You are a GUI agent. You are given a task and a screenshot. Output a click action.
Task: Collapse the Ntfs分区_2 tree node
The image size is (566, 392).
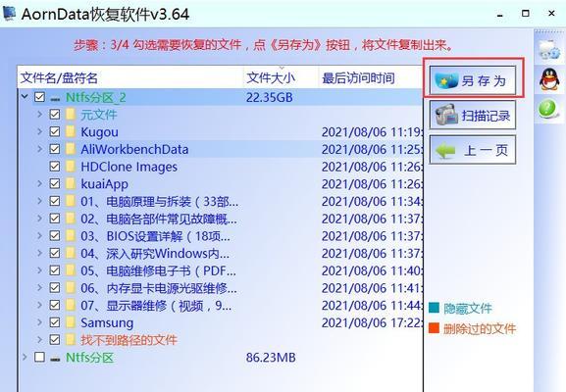coord(25,97)
